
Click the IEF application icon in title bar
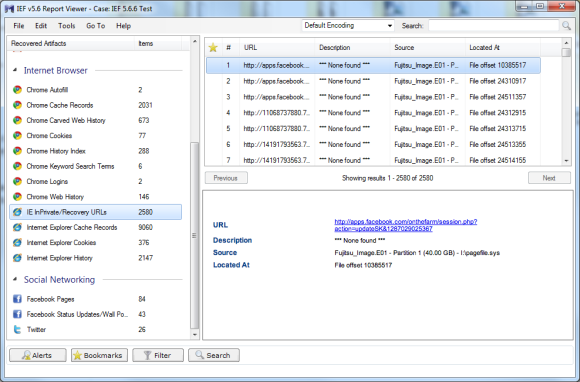[x=9, y=9]
